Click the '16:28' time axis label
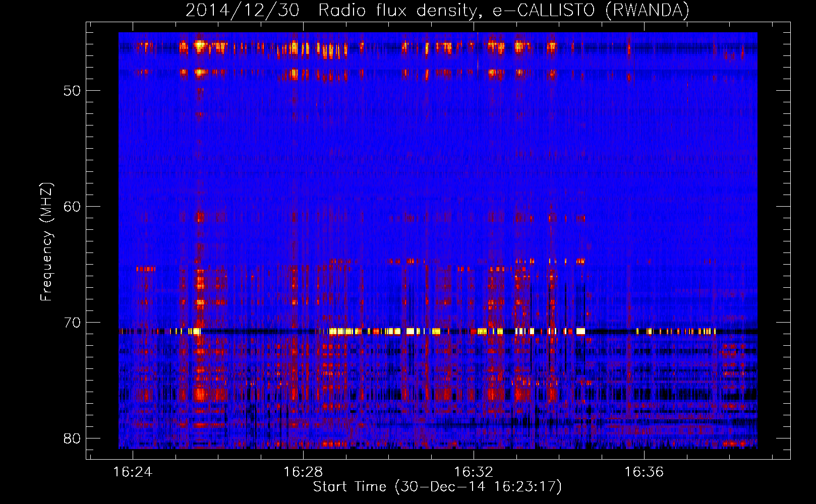This screenshot has width=816, height=504. (x=303, y=472)
